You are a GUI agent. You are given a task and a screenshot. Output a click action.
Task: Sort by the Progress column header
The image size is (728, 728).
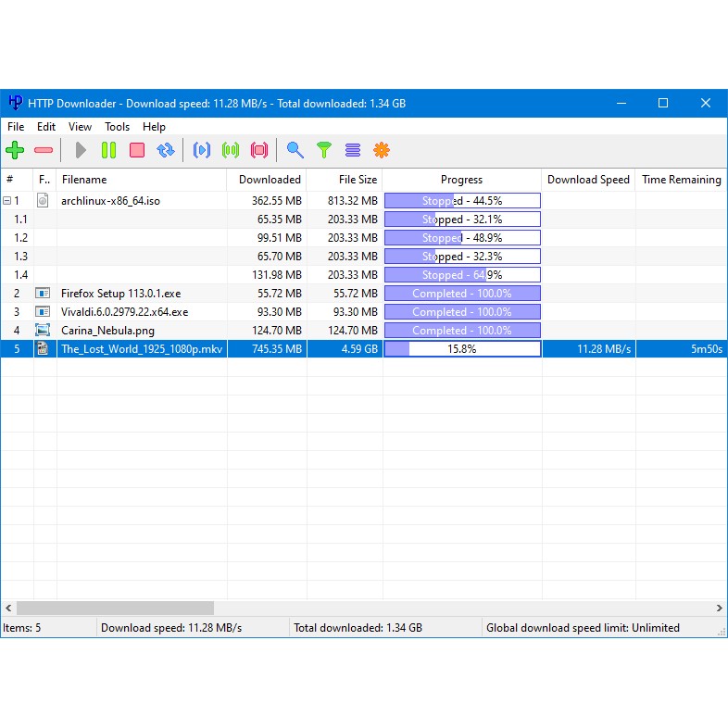click(462, 180)
